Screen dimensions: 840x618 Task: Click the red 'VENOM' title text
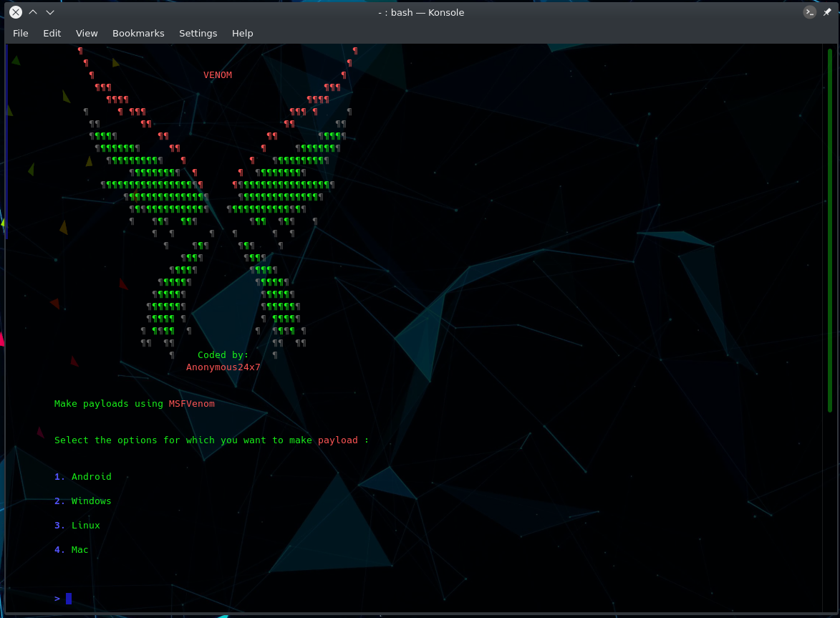click(218, 75)
